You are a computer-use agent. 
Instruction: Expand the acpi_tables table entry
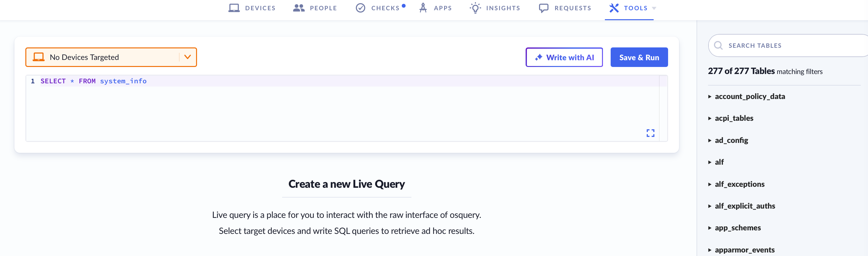click(x=731, y=119)
